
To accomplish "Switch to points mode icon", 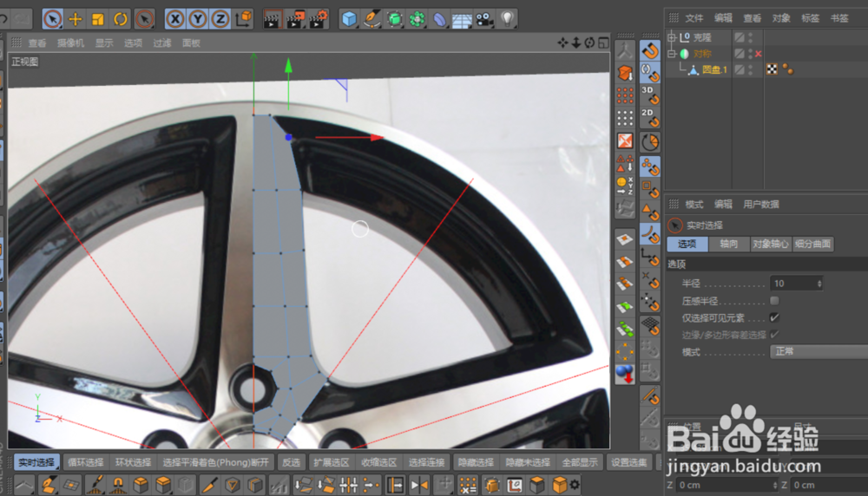I will click(625, 95).
